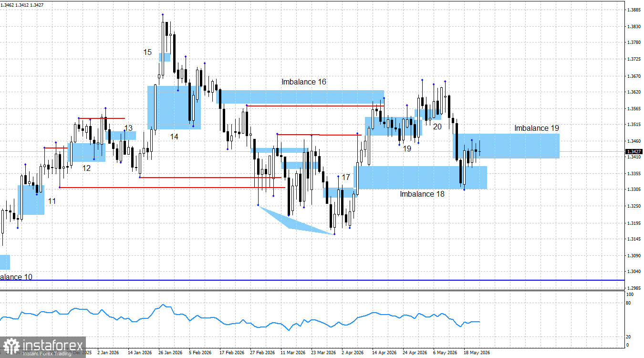This screenshot has height=358, width=644.
Task: Click price axis value 1.3780
Action: click(x=634, y=42)
